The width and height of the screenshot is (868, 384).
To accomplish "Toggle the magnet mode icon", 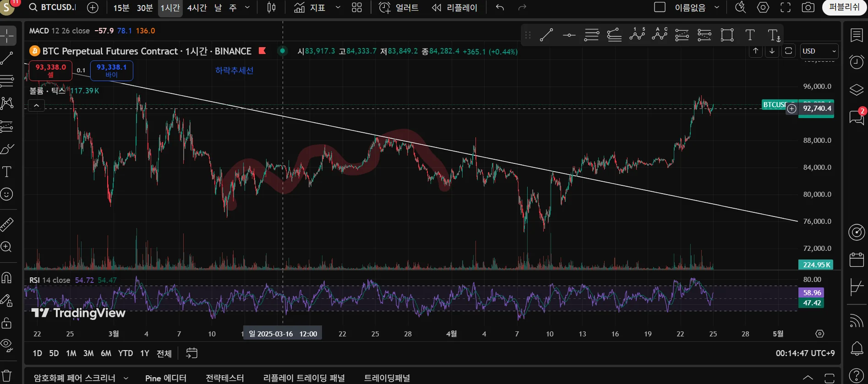I will click(7, 277).
